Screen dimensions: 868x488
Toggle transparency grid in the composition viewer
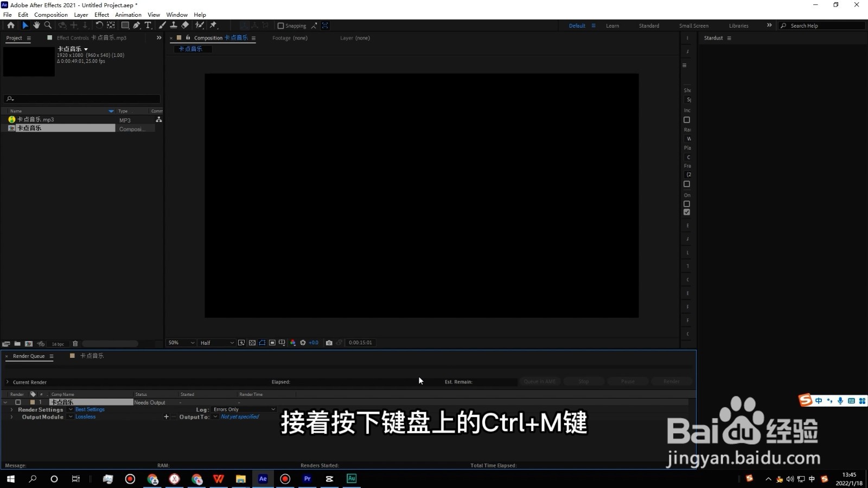tap(252, 343)
